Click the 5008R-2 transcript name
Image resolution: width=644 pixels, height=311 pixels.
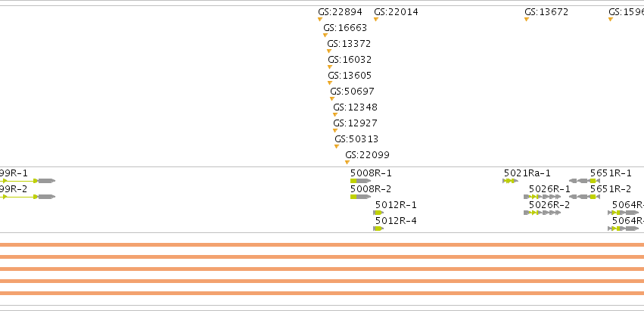[x=371, y=189]
